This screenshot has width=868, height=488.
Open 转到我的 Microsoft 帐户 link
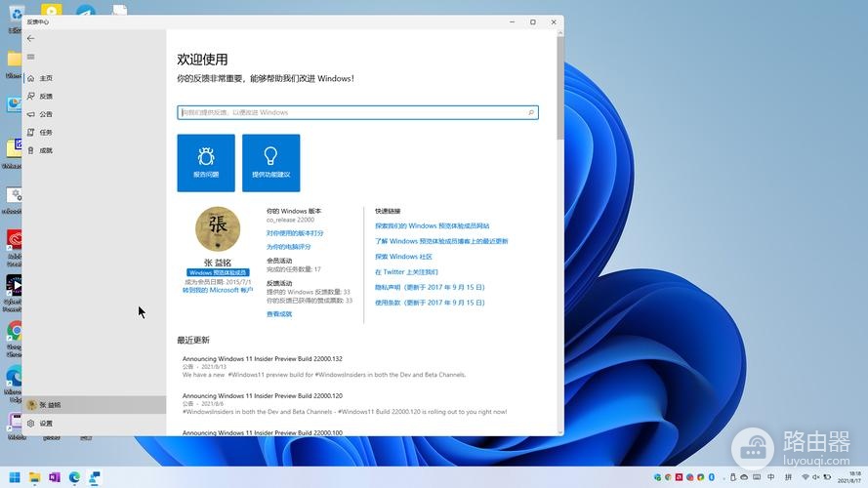click(218, 290)
